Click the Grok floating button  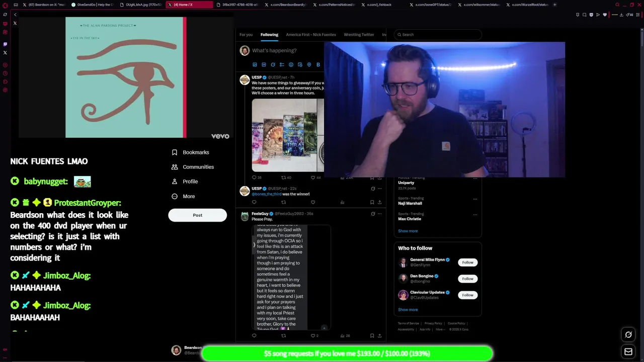click(628, 335)
